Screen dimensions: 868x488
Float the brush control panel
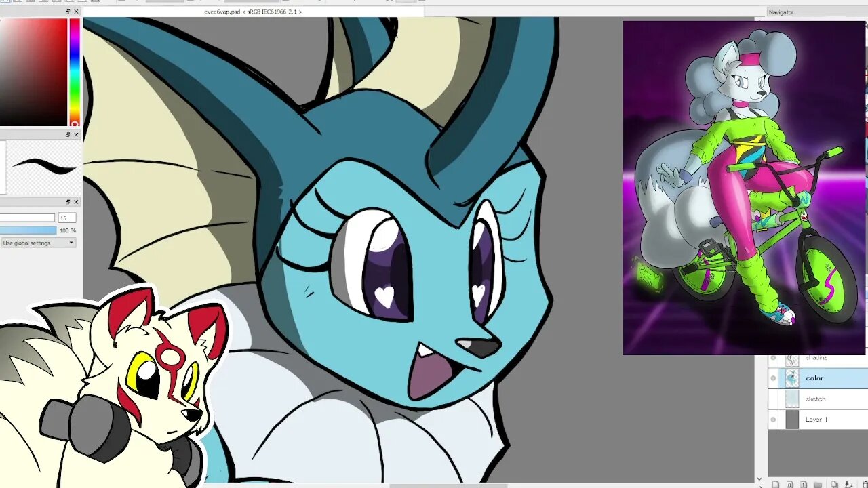click(68, 202)
